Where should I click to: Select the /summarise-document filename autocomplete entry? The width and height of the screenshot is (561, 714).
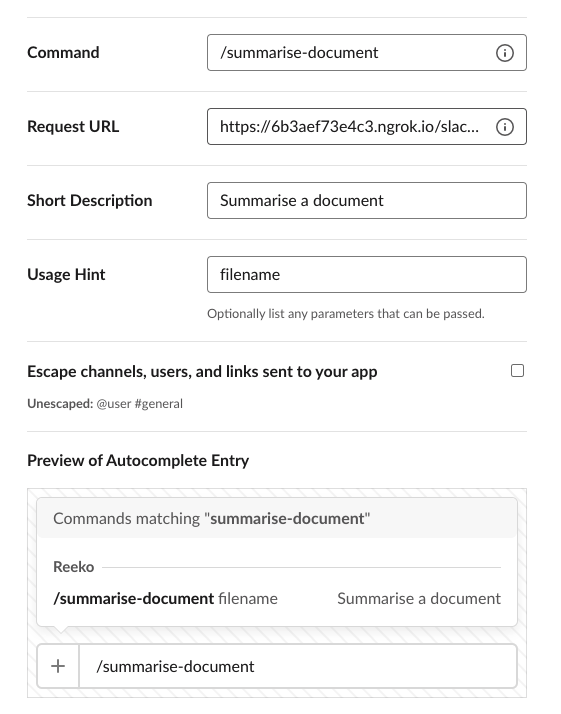[277, 598]
